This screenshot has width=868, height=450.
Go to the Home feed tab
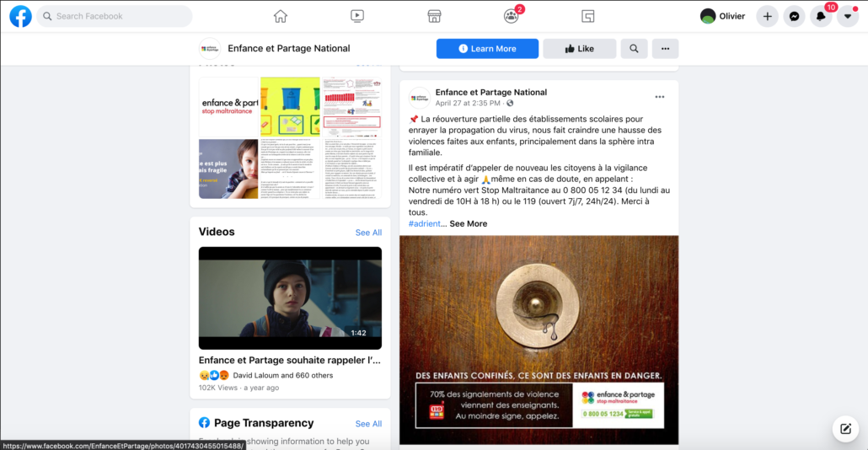[x=281, y=16]
